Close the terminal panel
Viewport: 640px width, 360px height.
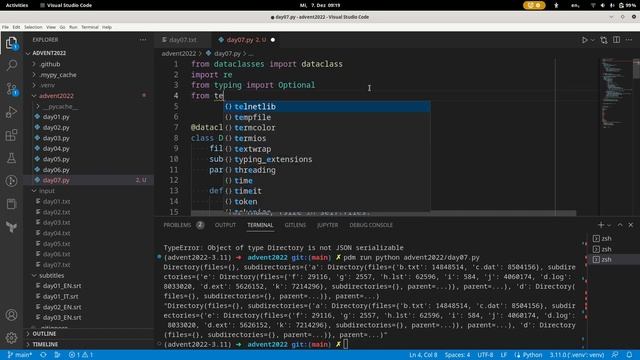click(x=631, y=225)
